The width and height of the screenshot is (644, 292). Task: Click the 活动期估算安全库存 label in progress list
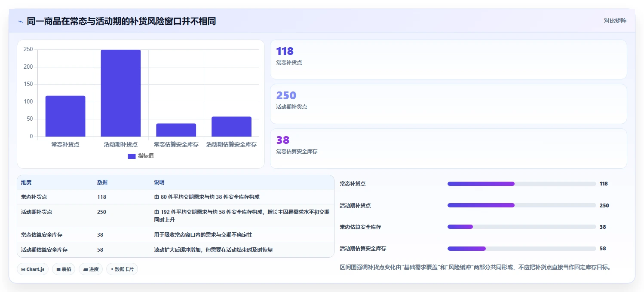point(363,249)
